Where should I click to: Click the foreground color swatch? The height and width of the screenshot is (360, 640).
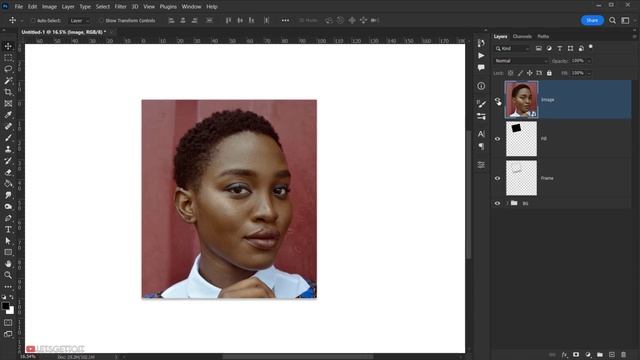(6, 306)
